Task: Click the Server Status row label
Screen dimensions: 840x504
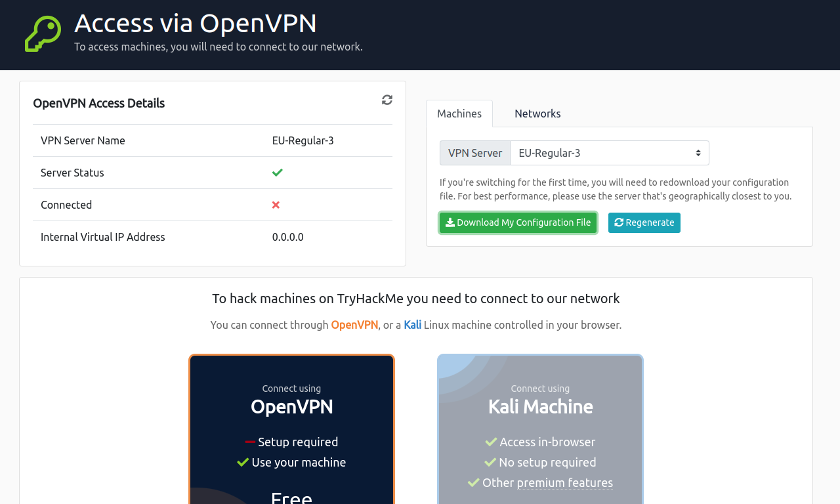Action: click(72, 173)
